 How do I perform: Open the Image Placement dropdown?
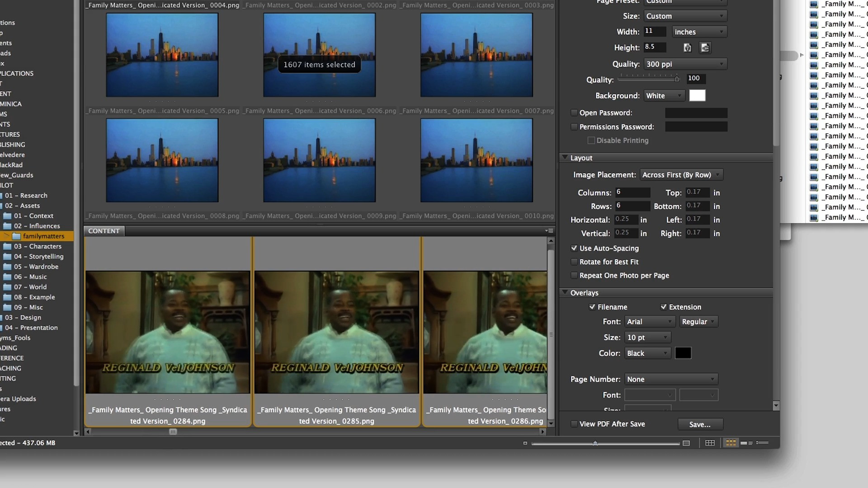pyautogui.click(x=681, y=175)
